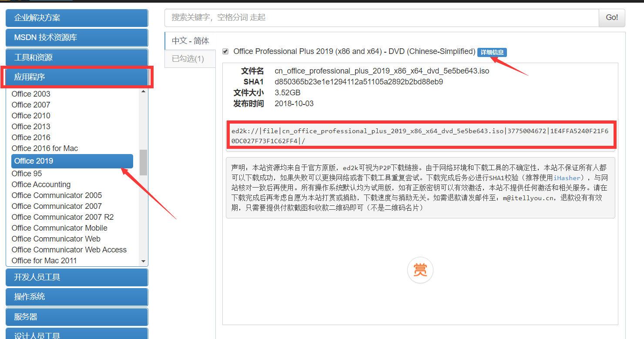Viewport: 644px width, 339px height.
Task: Open the 已勾选(1) tab
Action: (x=190, y=59)
